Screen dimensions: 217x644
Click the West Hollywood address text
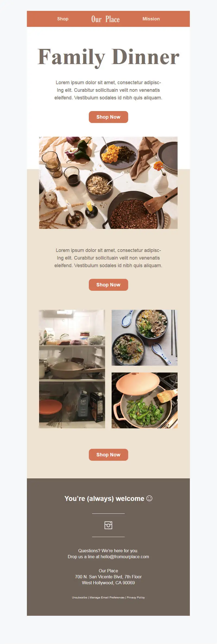pyautogui.click(x=108, y=583)
